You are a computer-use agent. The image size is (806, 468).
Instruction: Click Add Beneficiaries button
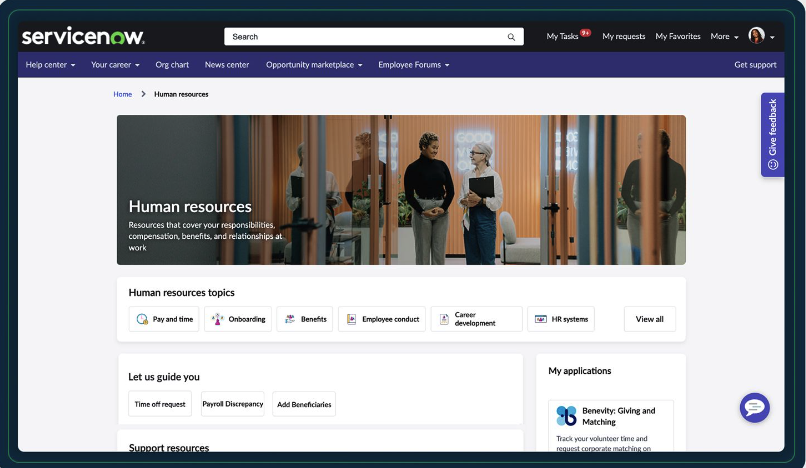(x=304, y=404)
